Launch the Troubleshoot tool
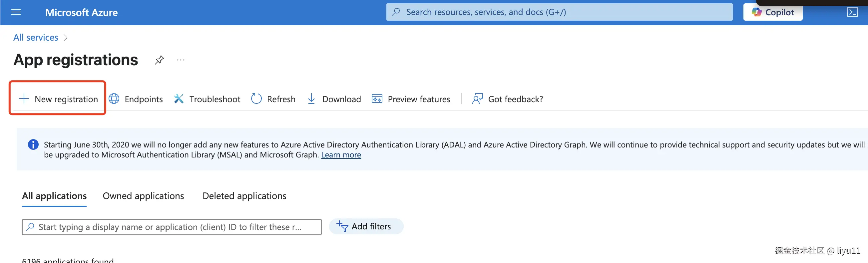The image size is (868, 263). point(207,99)
